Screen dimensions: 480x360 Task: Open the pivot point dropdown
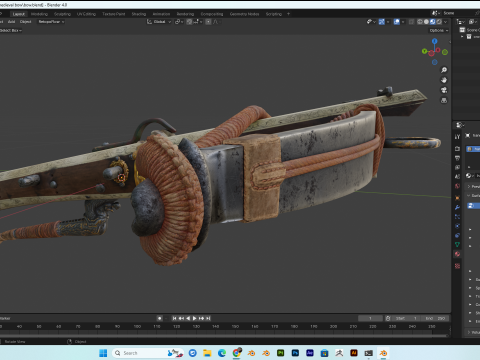pos(179,22)
